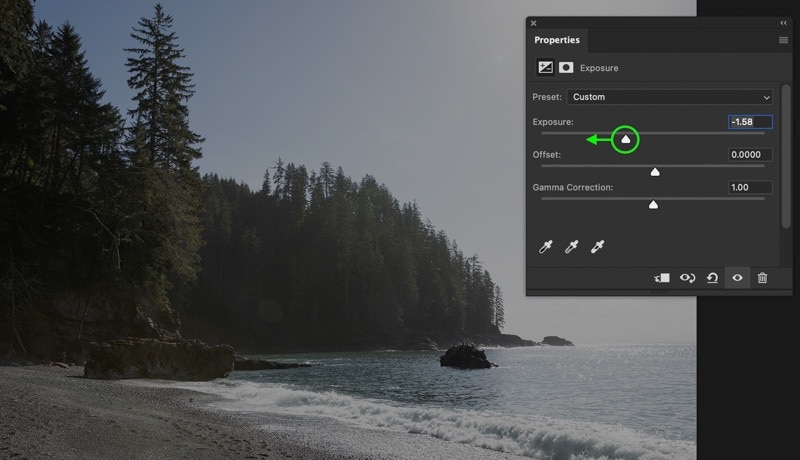Toggle the adjustment layer's visibility
Image resolution: width=800 pixels, height=460 pixels.
click(737, 278)
